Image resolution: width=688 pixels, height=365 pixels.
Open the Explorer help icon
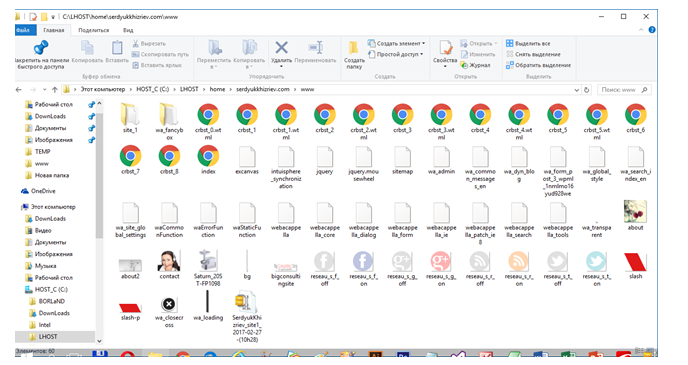point(652,30)
